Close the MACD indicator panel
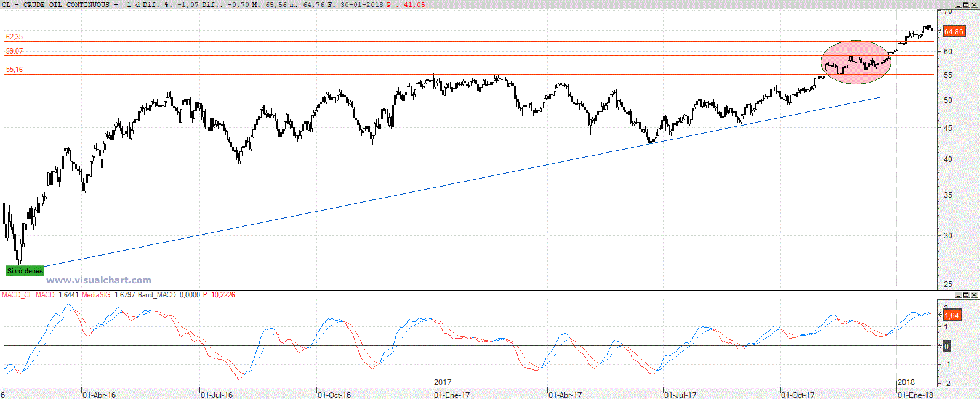 coord(974,295)
